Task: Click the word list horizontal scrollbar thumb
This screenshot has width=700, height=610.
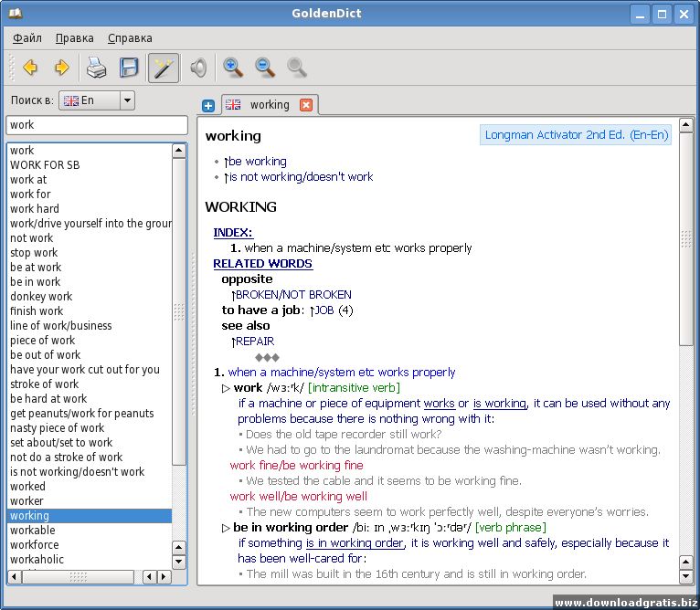Action: tap(78, 577)
